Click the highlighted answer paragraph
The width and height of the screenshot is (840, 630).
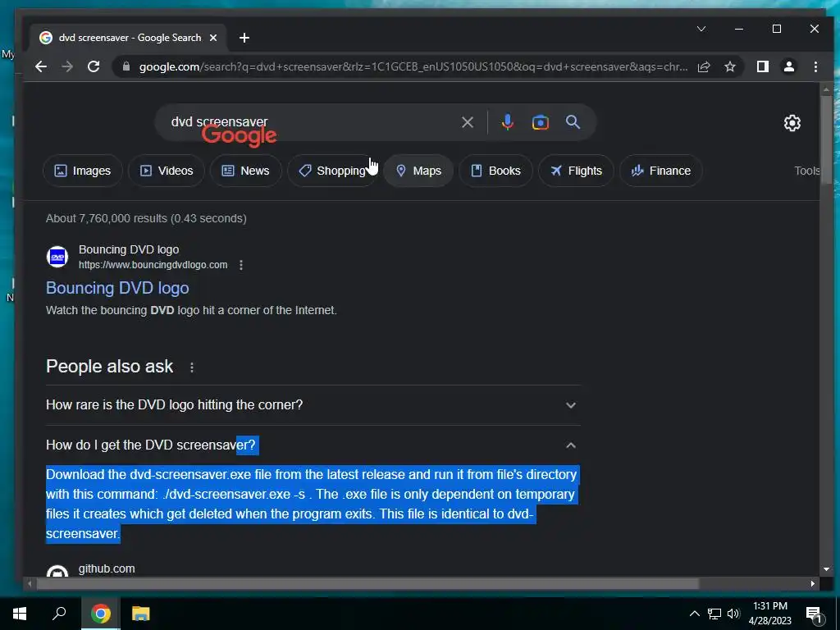(312, 504)
